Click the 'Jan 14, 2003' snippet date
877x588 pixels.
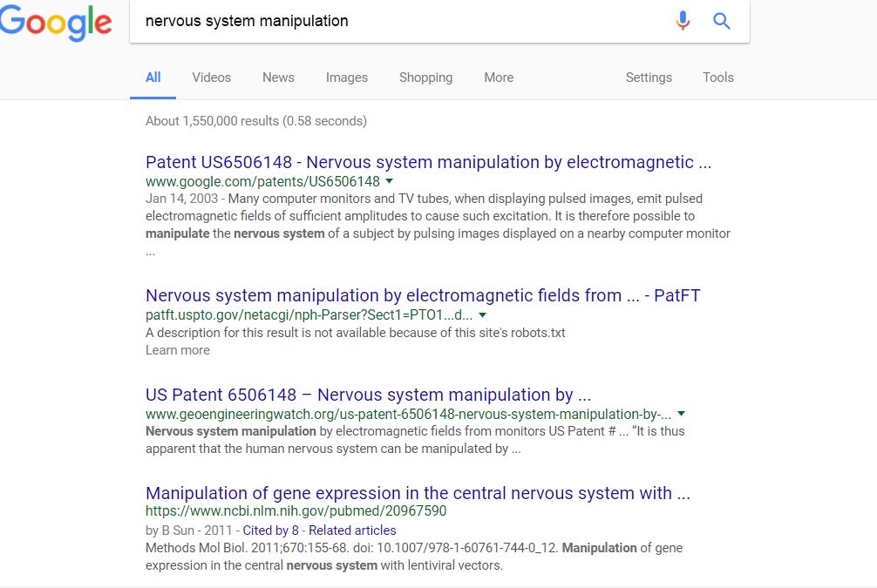tap(182, 199)
